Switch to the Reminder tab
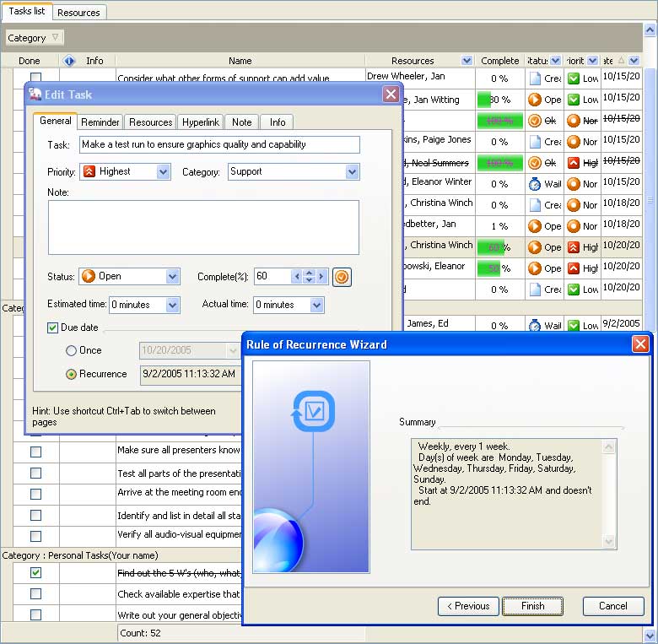 pos(100,122)
